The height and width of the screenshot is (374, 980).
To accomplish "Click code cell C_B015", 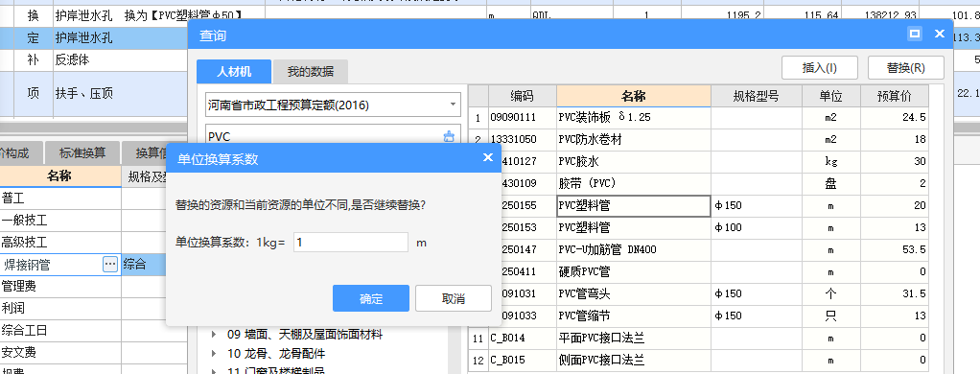I will click(522, 361).
